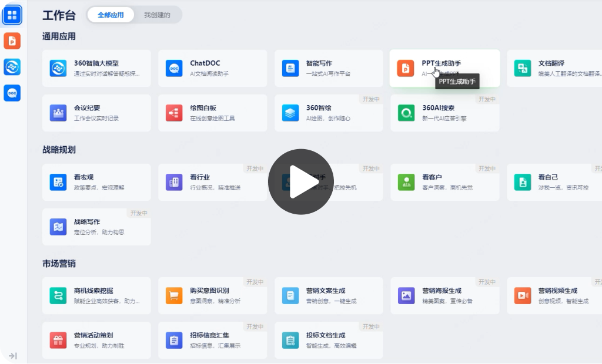Open the 文档翻译 card title
The width and height of the screenshot is (602, 364).
click(551, 63)
